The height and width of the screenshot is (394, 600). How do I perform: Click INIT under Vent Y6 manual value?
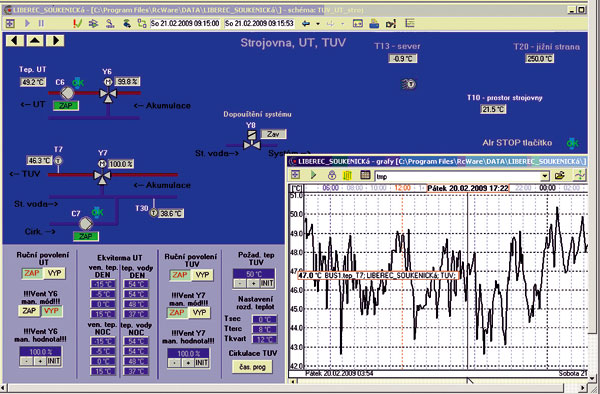(54, 361)
